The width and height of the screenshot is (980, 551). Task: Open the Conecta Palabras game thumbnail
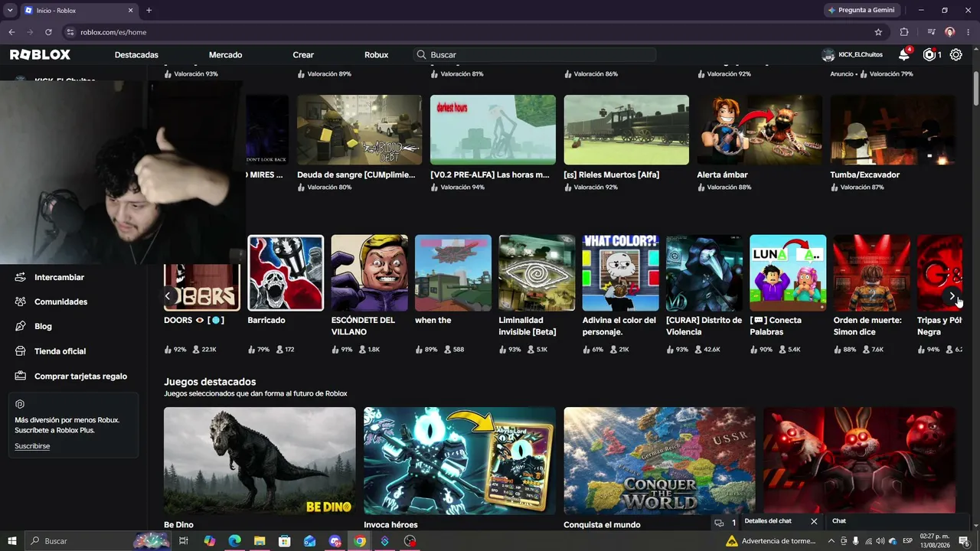(788, 273)
